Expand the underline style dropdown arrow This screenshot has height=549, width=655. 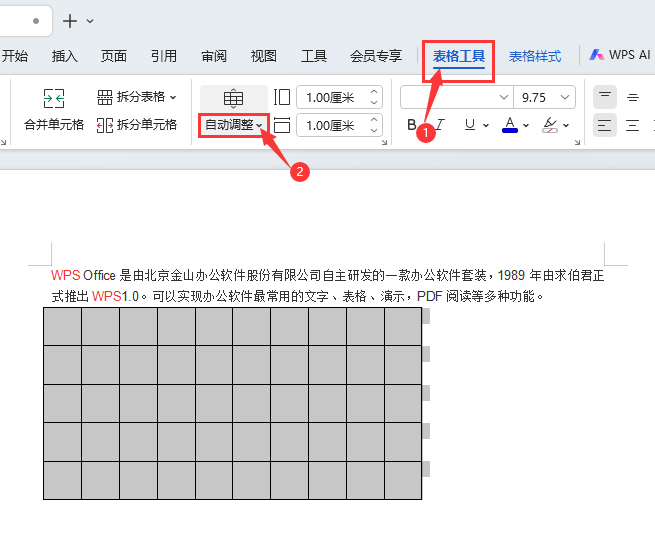[x=486, y=125]
